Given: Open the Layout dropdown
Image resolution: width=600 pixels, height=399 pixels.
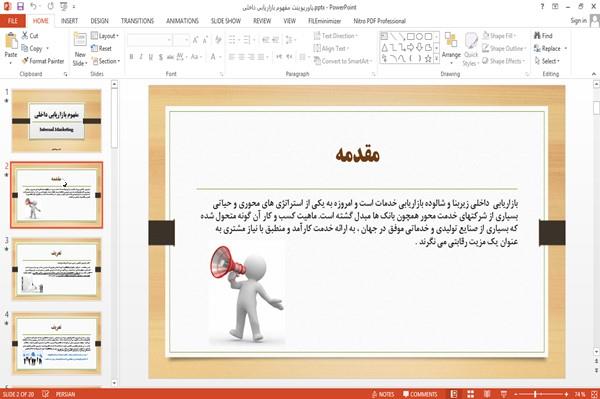Looking at the screenshot, I should [x=105, y=36].
